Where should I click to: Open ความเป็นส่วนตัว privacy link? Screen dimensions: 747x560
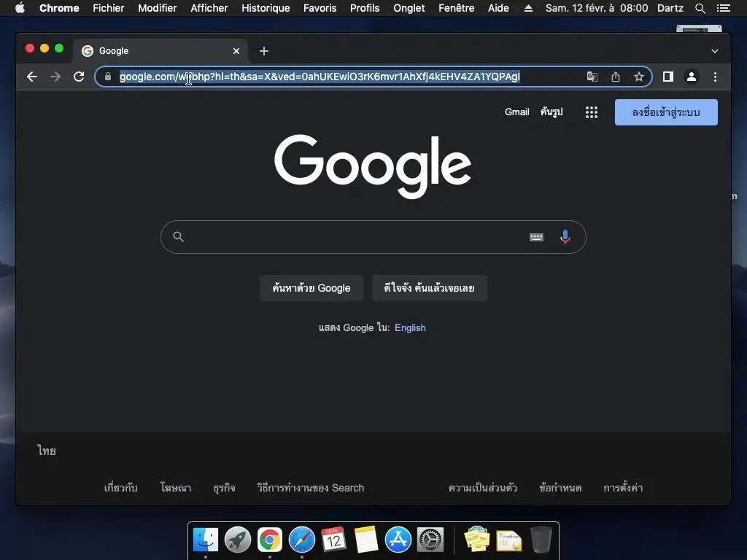pos(483,488)
